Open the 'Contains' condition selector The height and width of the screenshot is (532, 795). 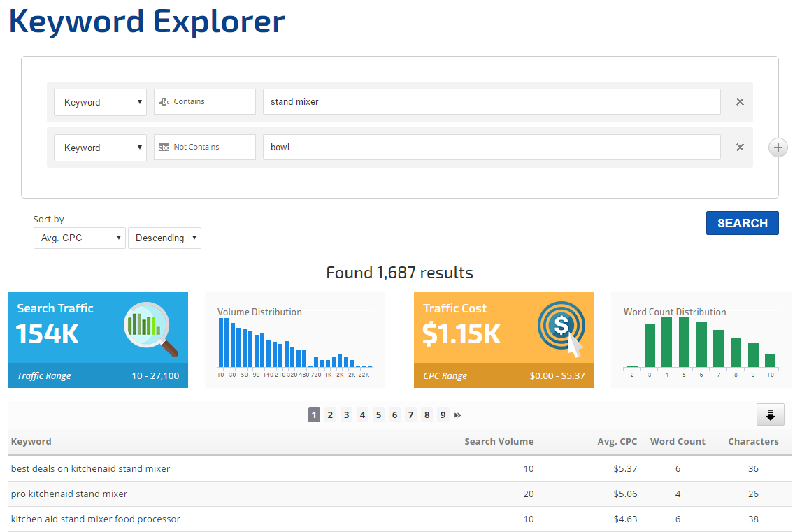pyautogui.click(x=204, y=102)
